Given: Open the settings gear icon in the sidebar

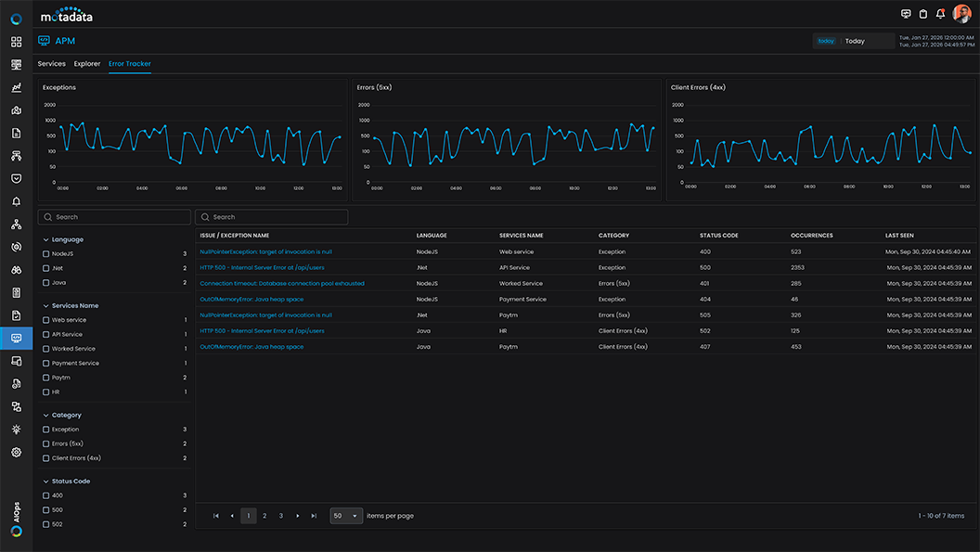Looking at the screenshot, I should pos(15,452).
